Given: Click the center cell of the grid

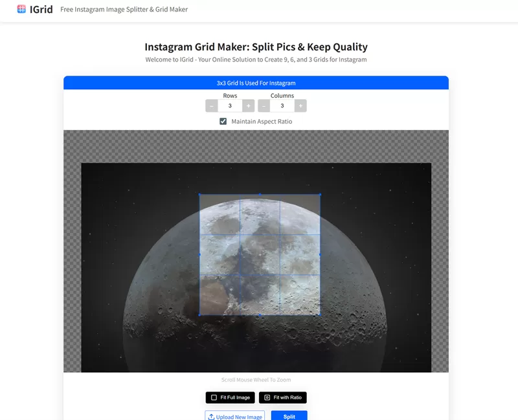Looking at the screenshot, I should coord(260,254).
